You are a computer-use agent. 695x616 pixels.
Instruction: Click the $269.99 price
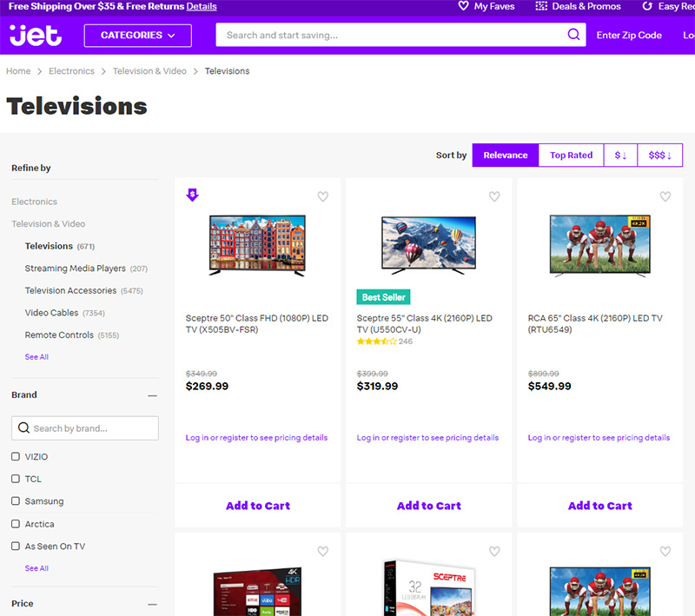point(207,386)
